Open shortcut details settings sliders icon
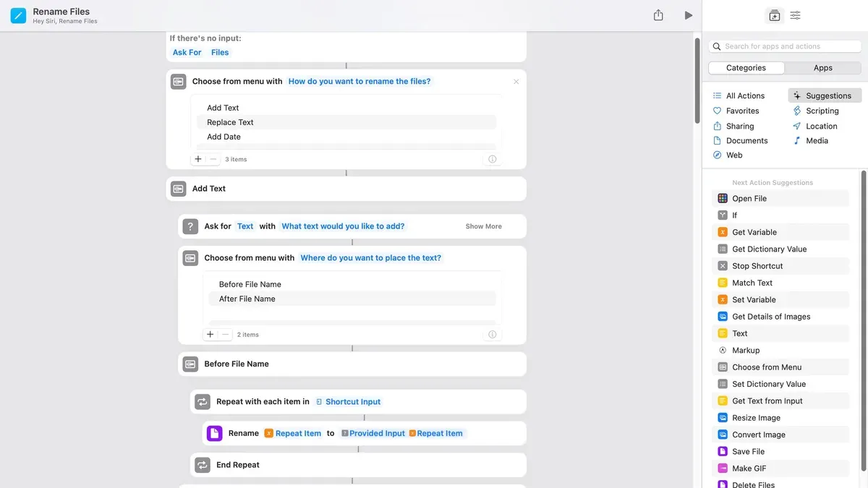868x488 pixels. [x=796, y=15]
